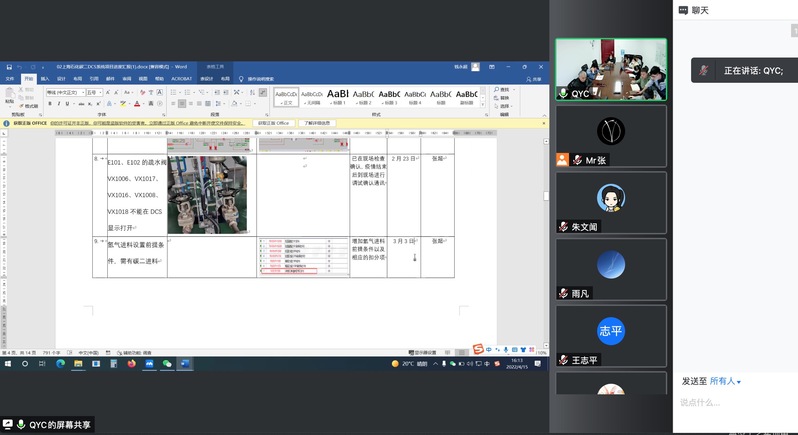Apply the 标题 1 heading style
Screen dimensions: 798x435
pyautogui.click(x=337, y=96)
